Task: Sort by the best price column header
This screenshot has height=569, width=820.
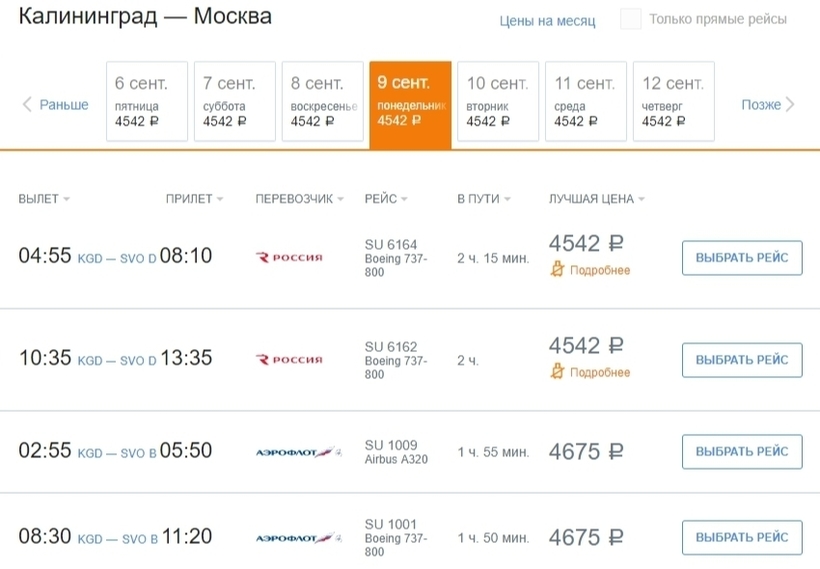Action: (x=596, y=199)
